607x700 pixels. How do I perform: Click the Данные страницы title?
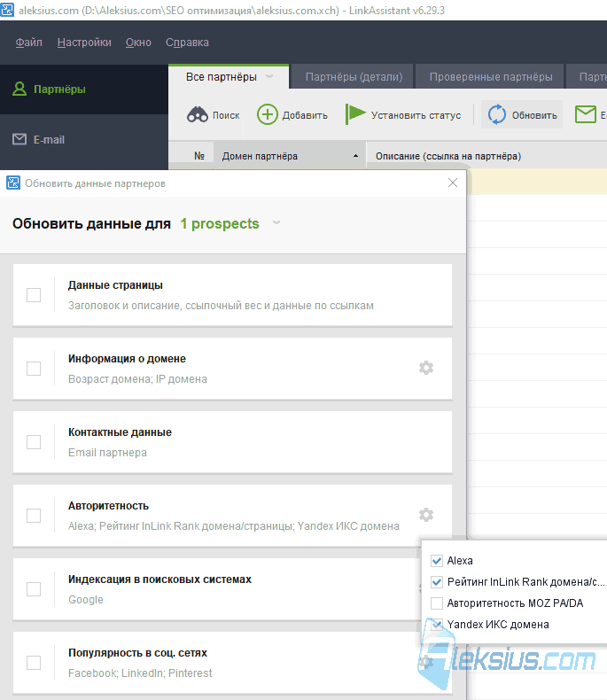pyautogui.click(x=115, y=285)
